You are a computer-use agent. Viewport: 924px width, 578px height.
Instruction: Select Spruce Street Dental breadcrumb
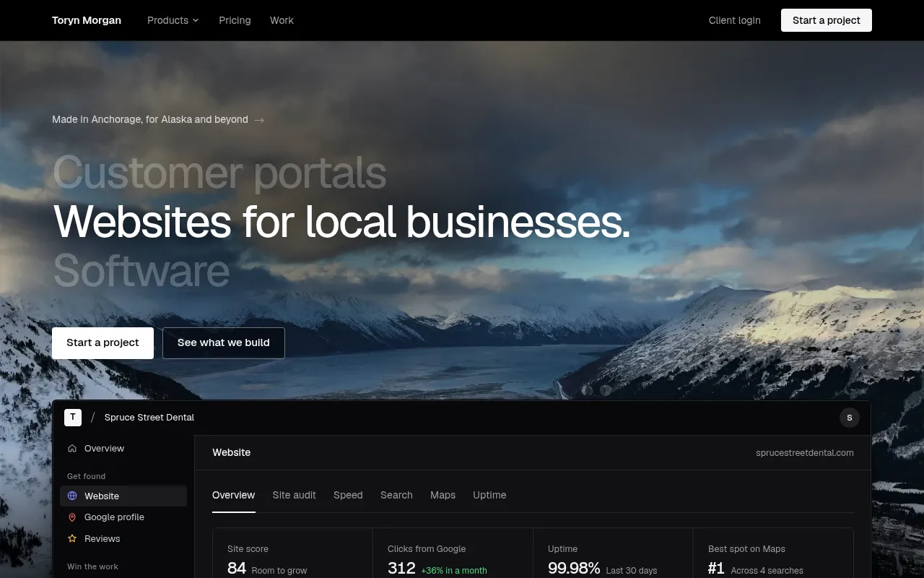click(x=149, y=417)
